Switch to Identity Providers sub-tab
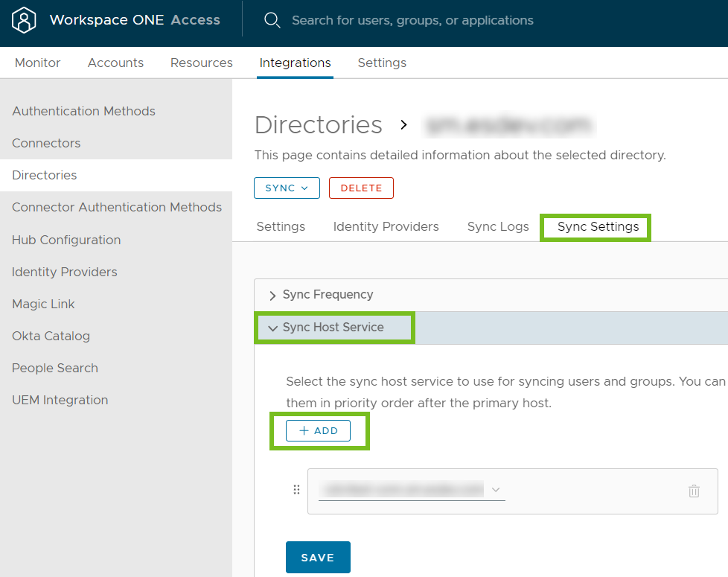The image size is (728, 577). (x=386, y=226)
